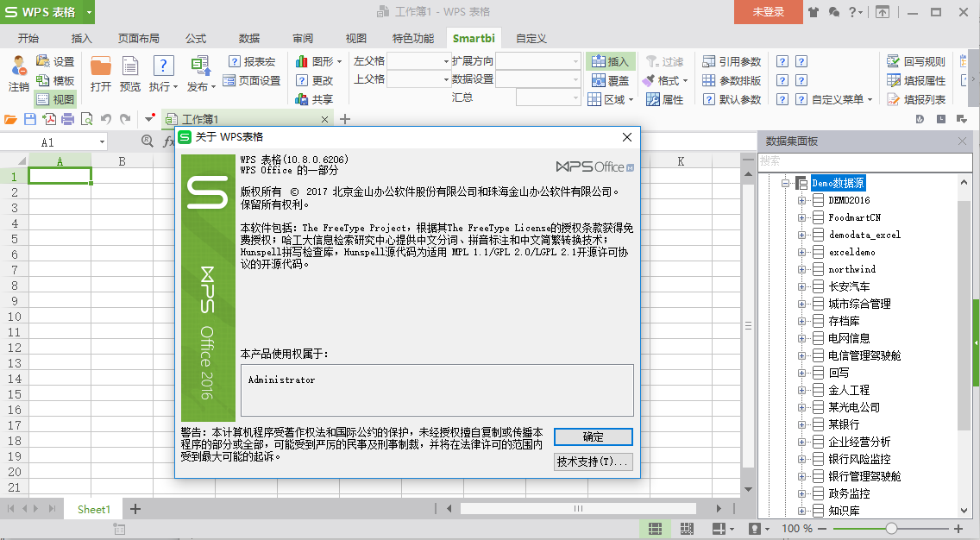Image resolution: width=980 pixels, height=540 pixels.
Task: Click the save icon in quick toolbar
Action: pos(29,119)
